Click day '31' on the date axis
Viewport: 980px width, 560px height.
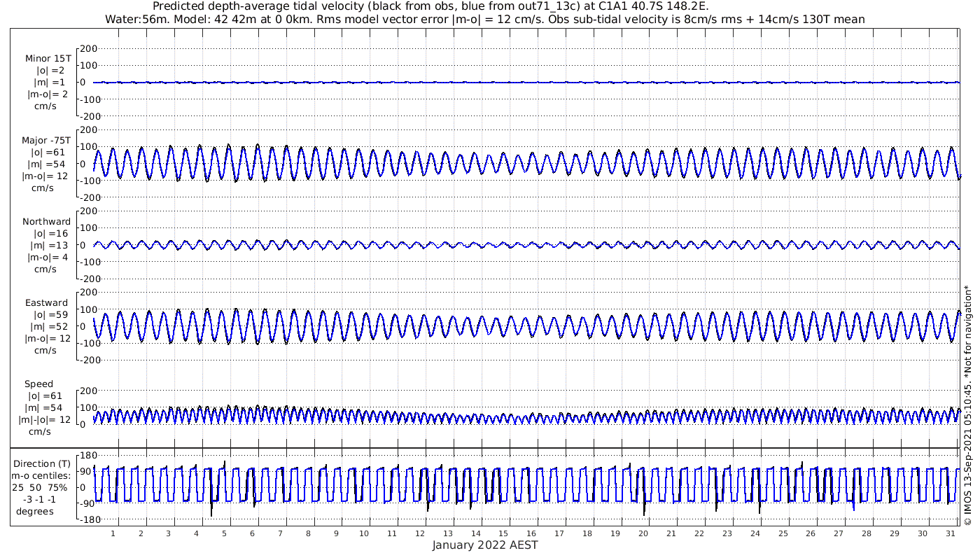(x=950, y=533)
